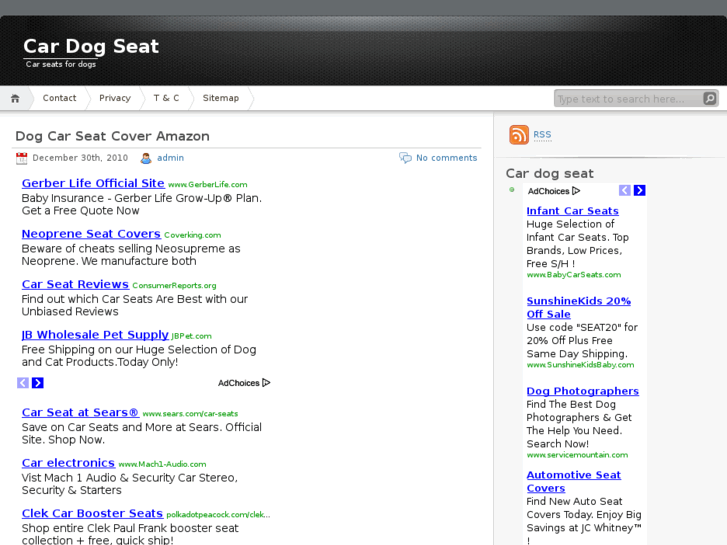Click the Car dog seat sidebar heading
Image resolution: width=727 pixels, height=545 pixels.
point(549,173)
